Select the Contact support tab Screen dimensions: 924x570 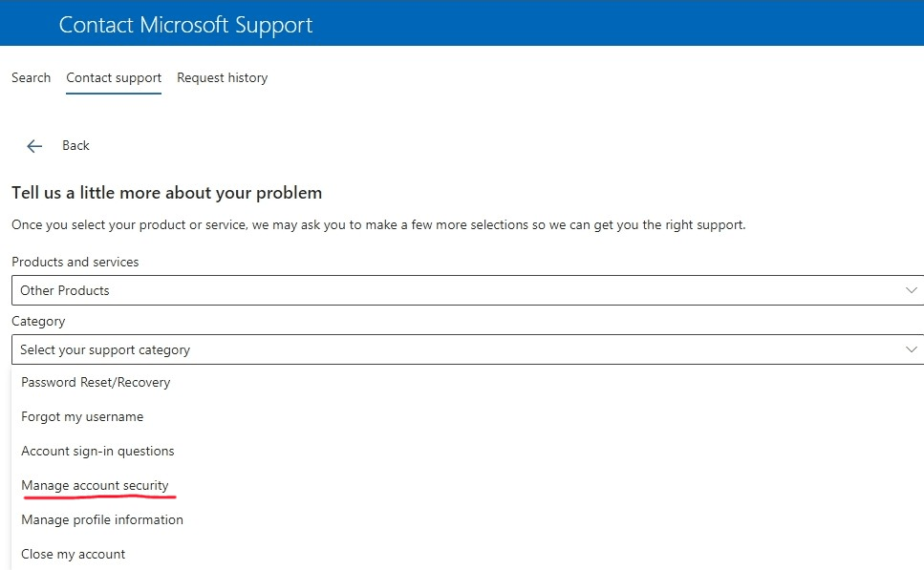[x=113, y=77]
